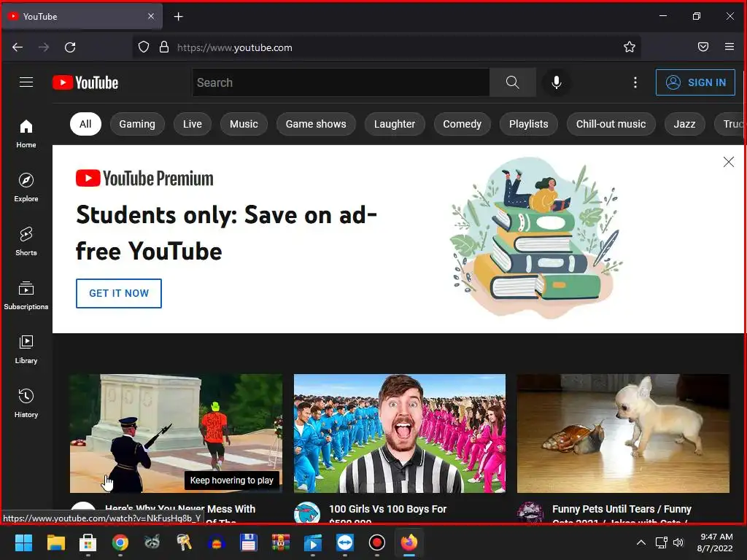Click the Firefox taskbar icon
Screen dimensions: 747x560
point(409,542)
